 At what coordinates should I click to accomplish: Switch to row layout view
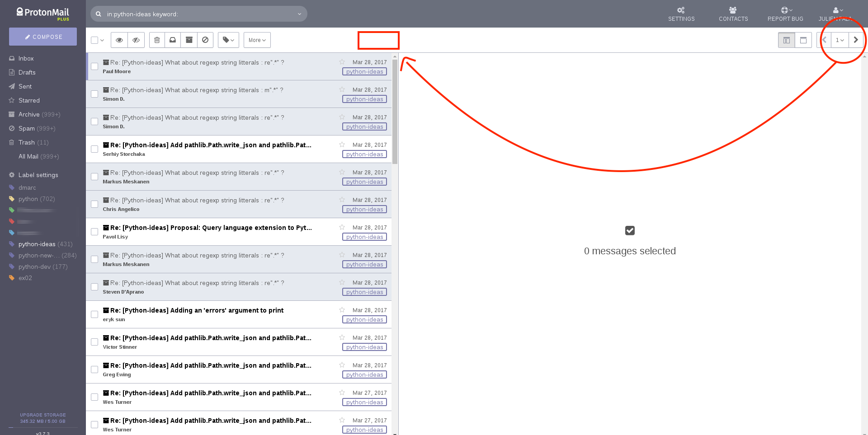[x=803, y=40]
